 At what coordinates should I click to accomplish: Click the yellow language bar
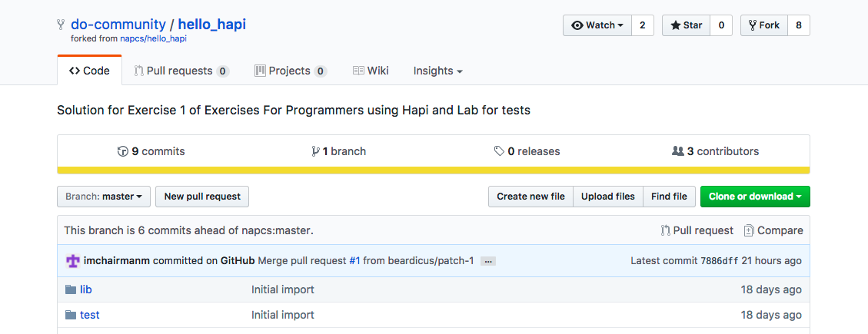click(x=434, y=170)
